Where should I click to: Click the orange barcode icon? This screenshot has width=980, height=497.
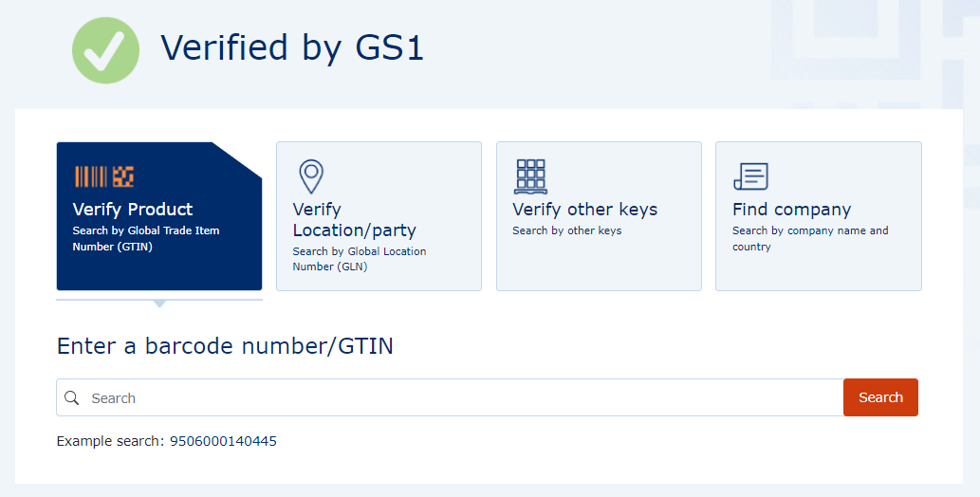point(103,177)
